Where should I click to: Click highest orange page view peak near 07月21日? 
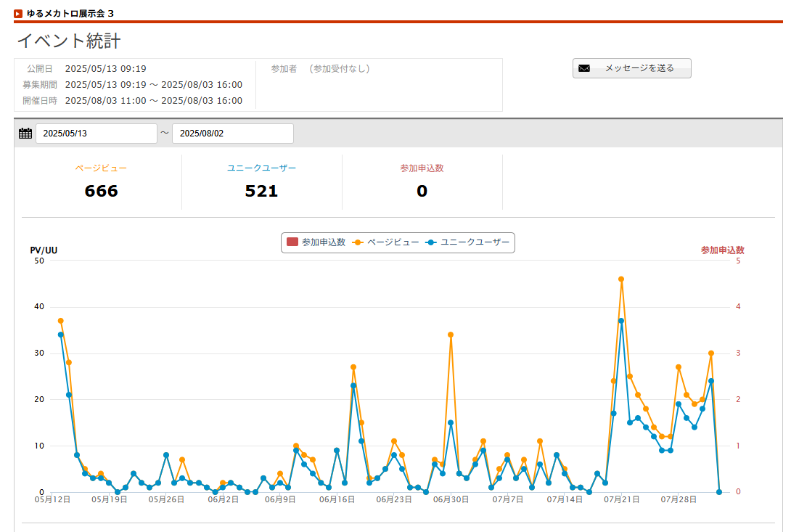(x=621, y=279)
